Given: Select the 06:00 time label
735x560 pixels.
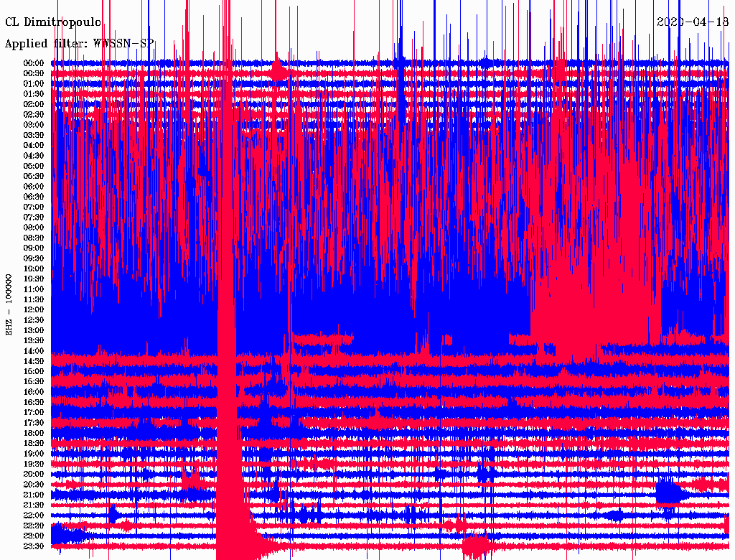Looking at the screenshot, I should pyautogui.click(x=34, y=187).
